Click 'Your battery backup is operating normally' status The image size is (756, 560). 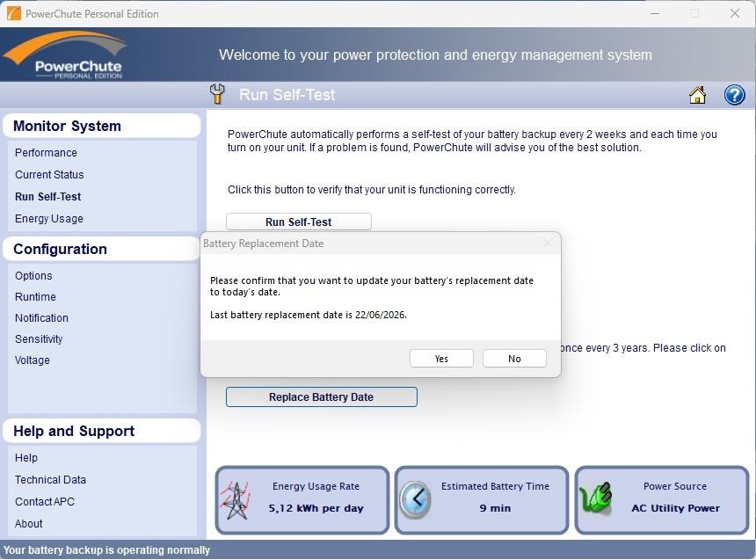[106, 549]
